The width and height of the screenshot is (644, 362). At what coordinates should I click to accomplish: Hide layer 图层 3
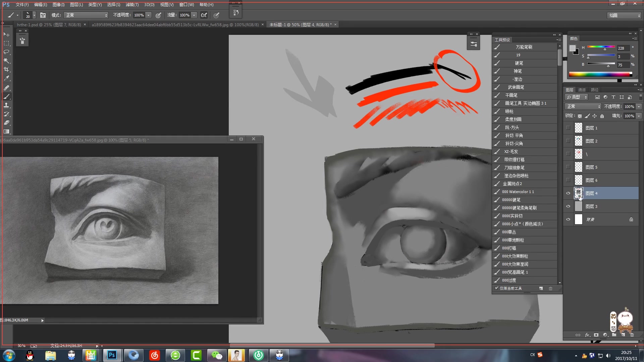pyautogui.click(x=568, y=206)
